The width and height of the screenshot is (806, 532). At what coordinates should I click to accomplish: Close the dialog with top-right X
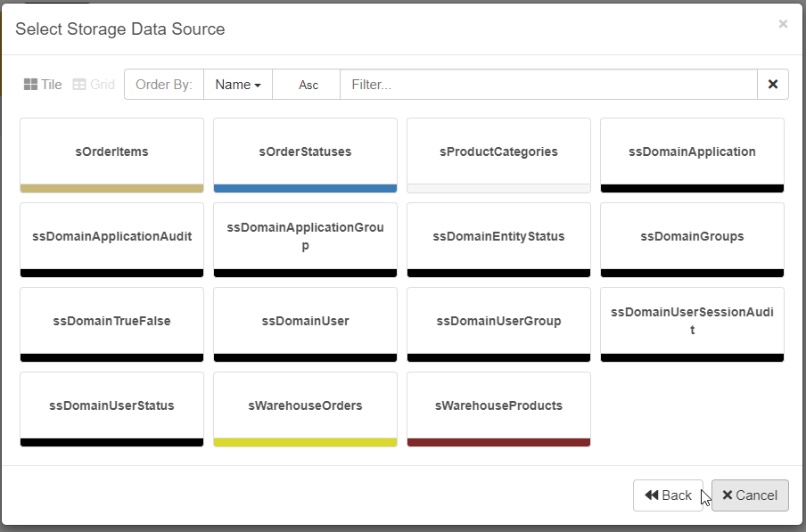click(x=783, y=24)
